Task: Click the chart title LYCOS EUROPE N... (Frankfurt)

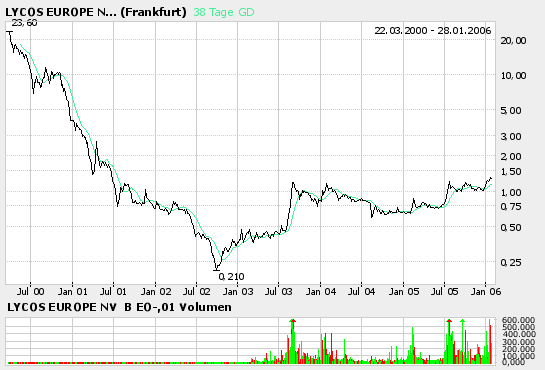Action: point(96,12)
